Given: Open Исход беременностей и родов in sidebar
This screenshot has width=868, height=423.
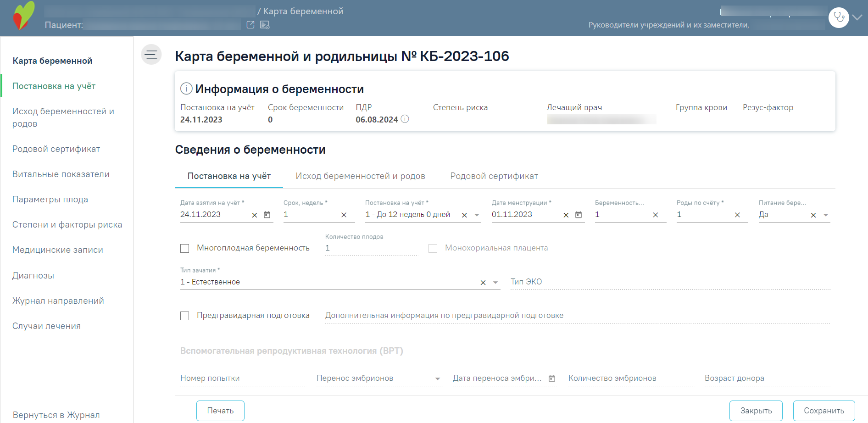Looking at the screenshot, I should click(63, 117).
